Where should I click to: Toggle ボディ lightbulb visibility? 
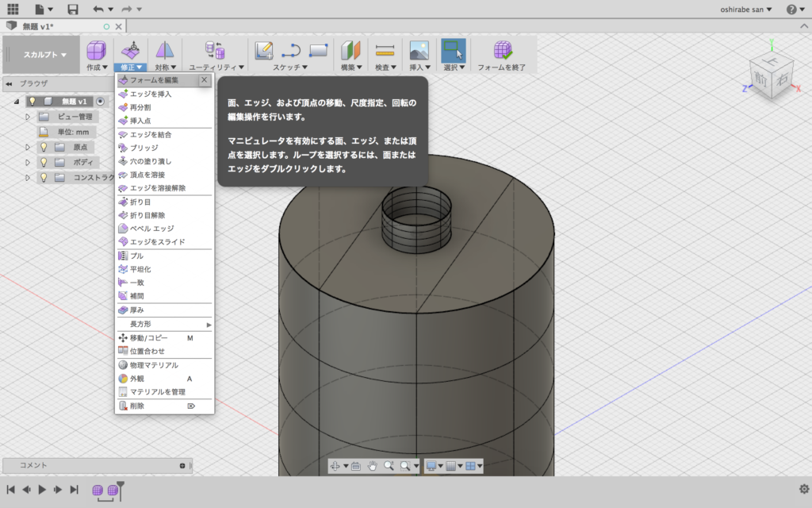(x=44, y=162)
